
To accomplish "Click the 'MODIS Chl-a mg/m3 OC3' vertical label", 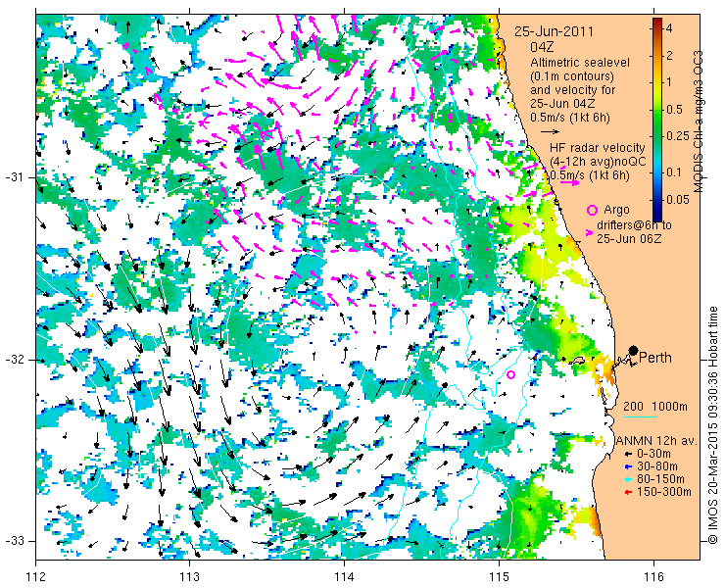I will (x=699, y=122).
